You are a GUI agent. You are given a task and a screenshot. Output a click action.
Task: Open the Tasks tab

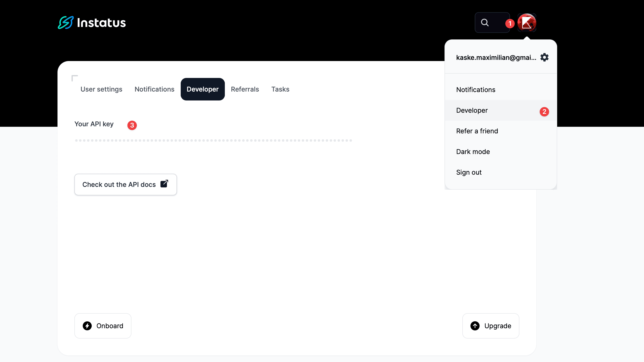coord(280,89)
